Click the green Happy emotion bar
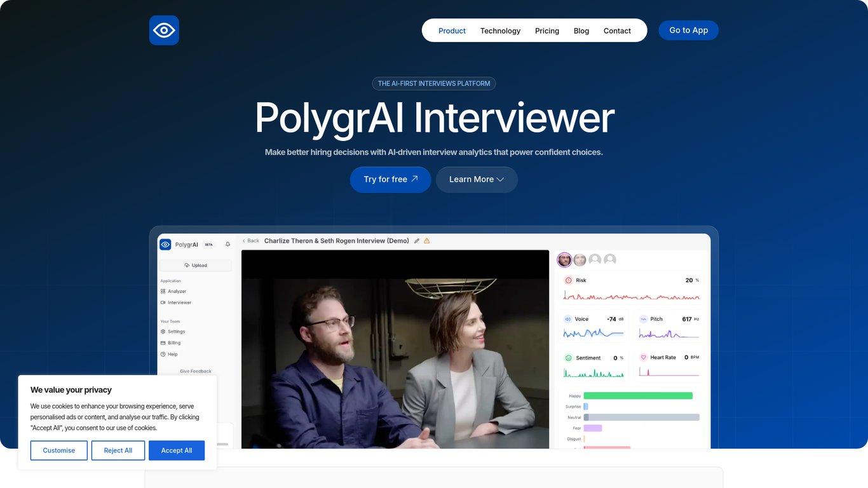The image size is (868, 488). tap(638, 396)
